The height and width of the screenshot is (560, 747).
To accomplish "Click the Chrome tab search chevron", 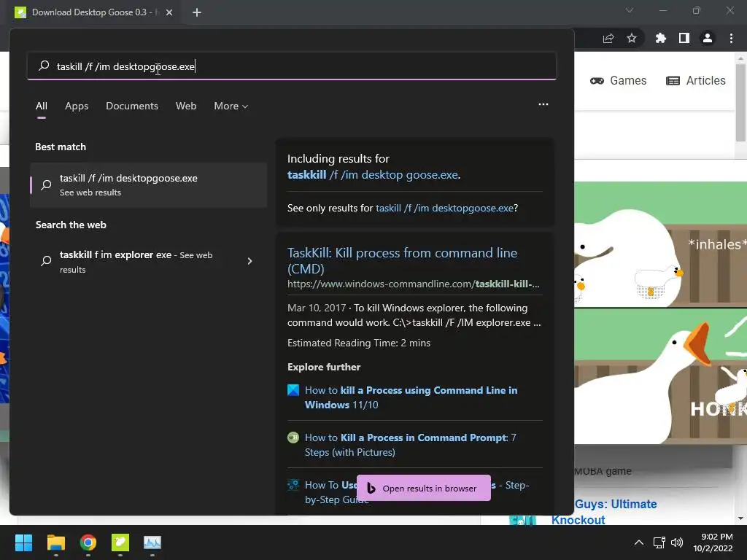I will pos(630,10).
